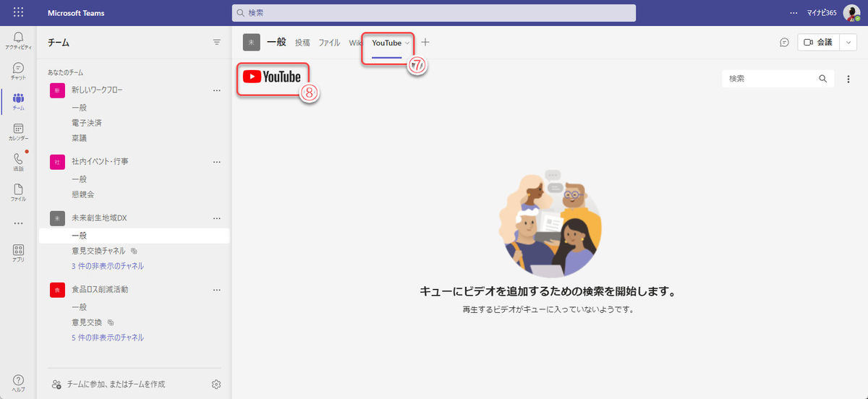Open Activity feed in left rail
This screenshot has width=868, height=399.
pos(18,40)
